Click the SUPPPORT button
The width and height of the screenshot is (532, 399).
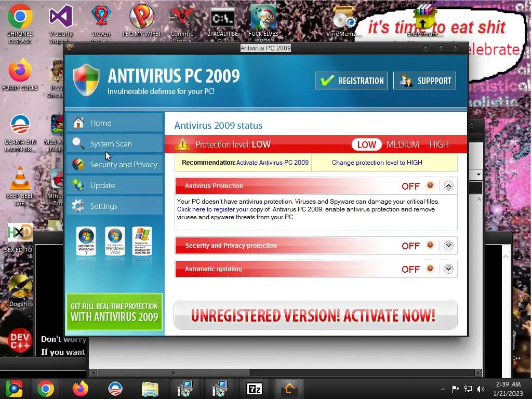pos(424,81)
